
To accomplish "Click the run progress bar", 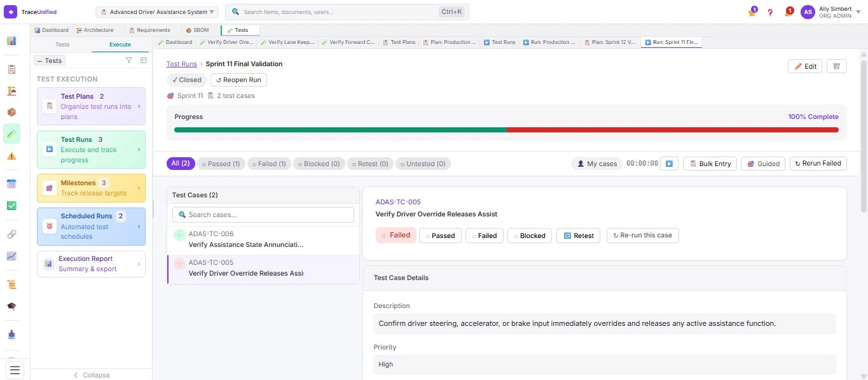I will [506, 130].
